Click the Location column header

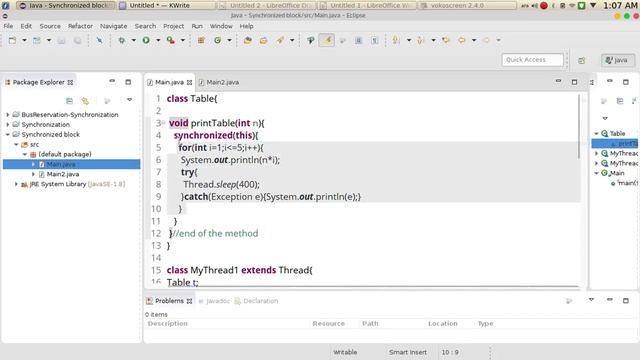(443, 323)
